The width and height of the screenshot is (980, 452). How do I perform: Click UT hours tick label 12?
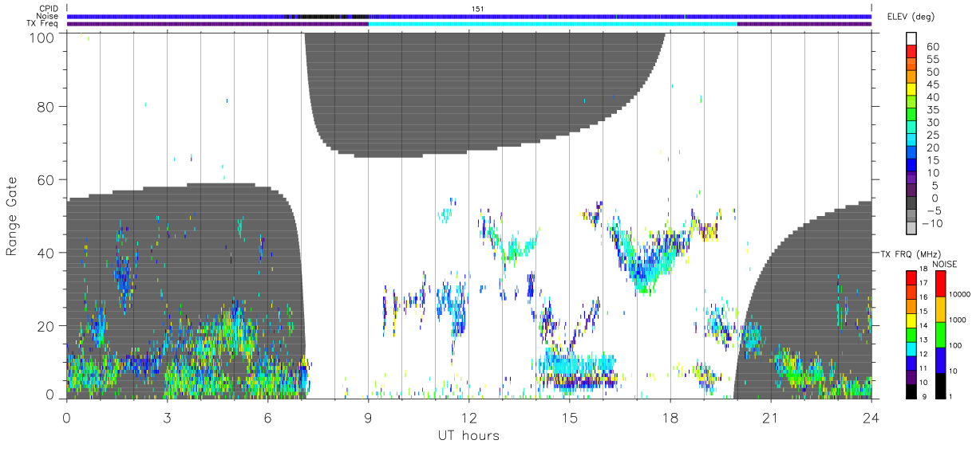pyautogui.click(x=468, y=416)
